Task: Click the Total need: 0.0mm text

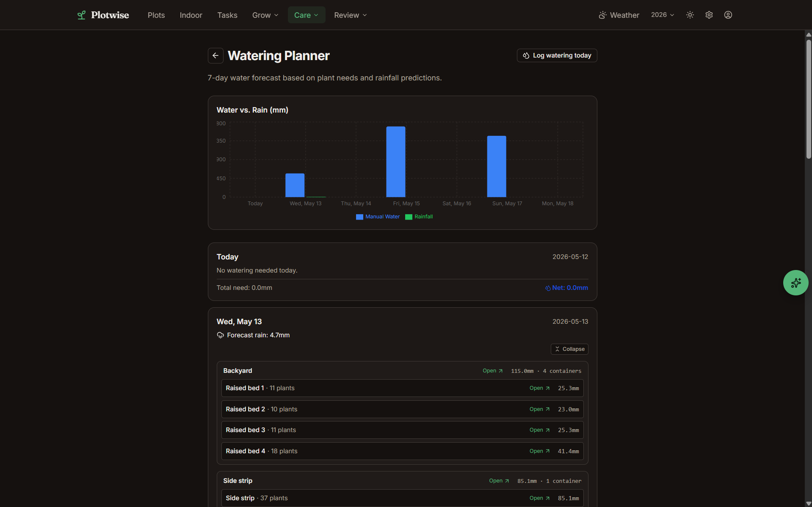Action: click(244, 288)
